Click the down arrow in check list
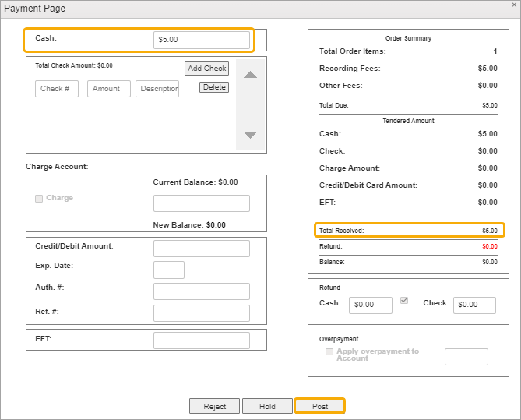521x420 pixels. click(x=250, y=135)
